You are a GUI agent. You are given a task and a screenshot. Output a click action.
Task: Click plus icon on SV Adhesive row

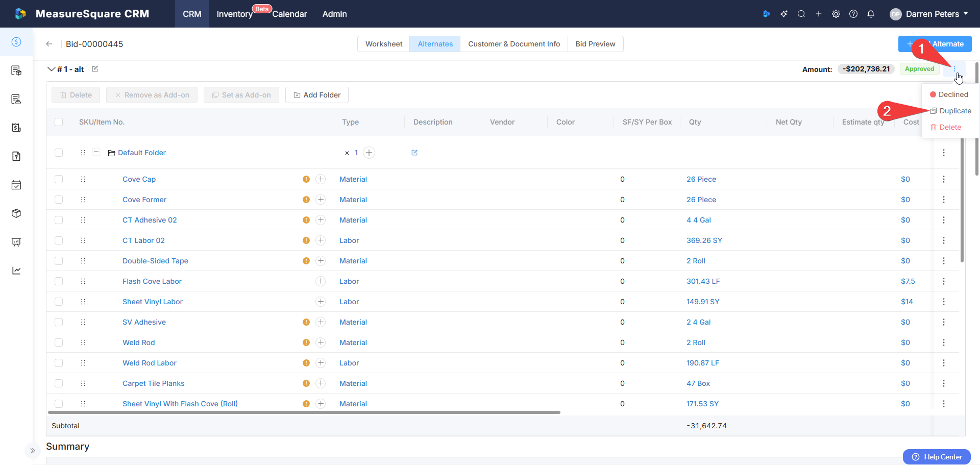pyautogui.click(x=321, y=322)
